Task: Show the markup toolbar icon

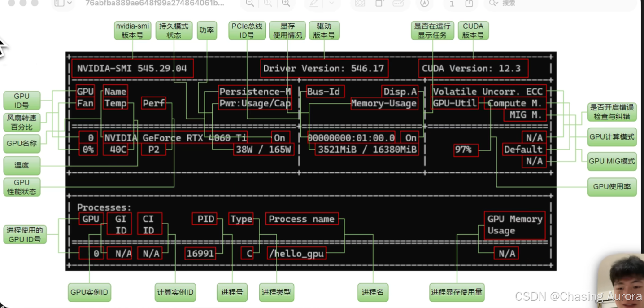Action: click(424, 3)
